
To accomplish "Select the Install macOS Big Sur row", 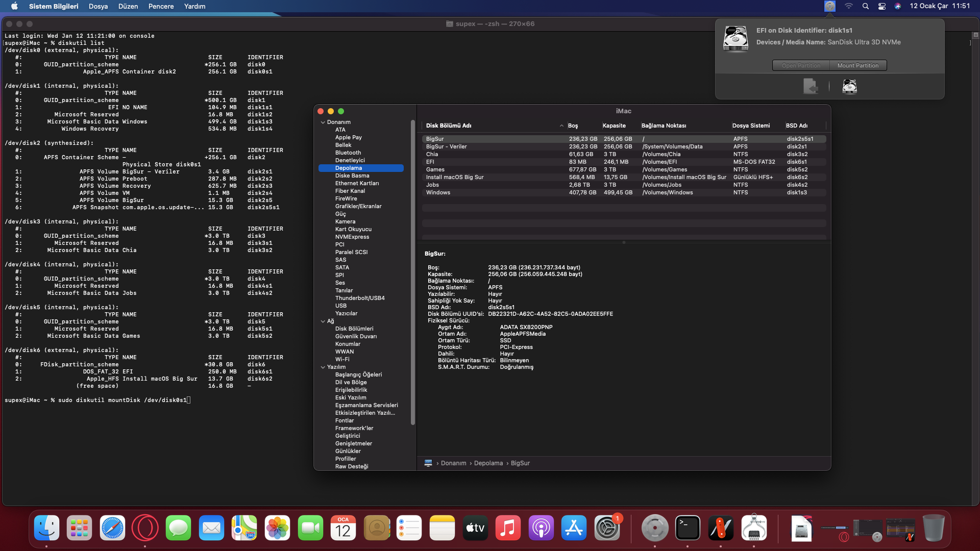I will click(x=624, y=178).
